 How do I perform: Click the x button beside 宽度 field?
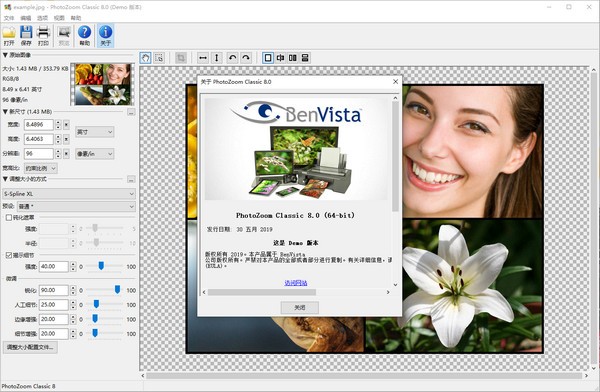(66, 125)
